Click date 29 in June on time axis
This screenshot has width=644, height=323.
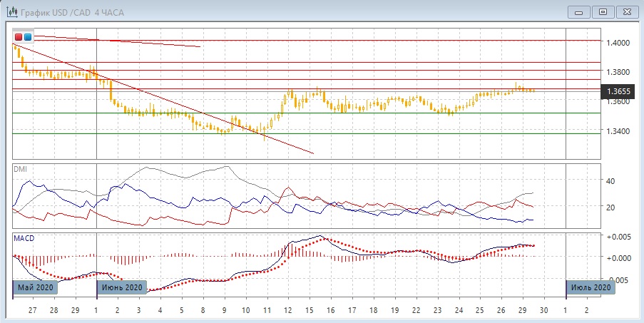pos(522,311)
